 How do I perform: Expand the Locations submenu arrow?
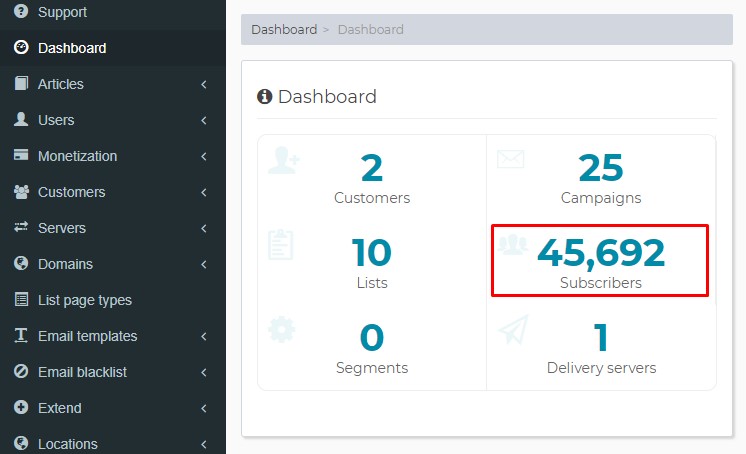tap(204, 444)
